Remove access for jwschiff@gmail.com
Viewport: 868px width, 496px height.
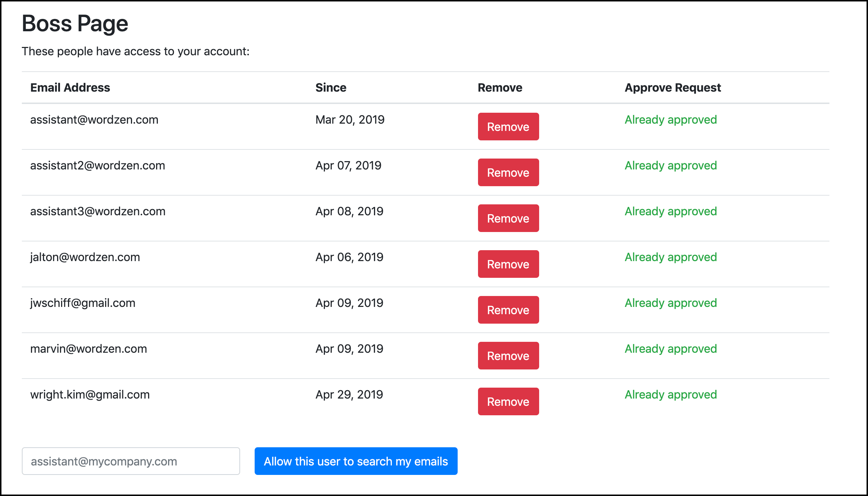click(508, 310)
